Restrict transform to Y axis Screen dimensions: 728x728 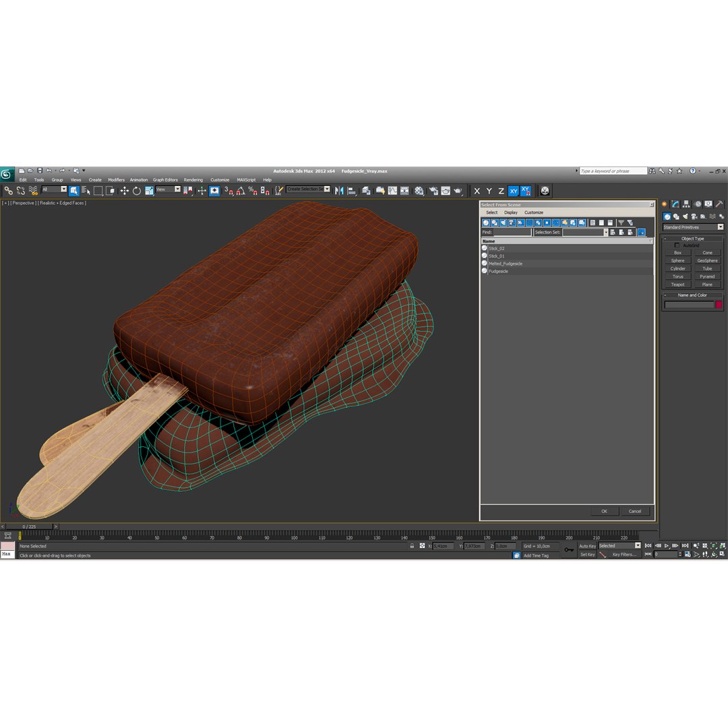489,191
